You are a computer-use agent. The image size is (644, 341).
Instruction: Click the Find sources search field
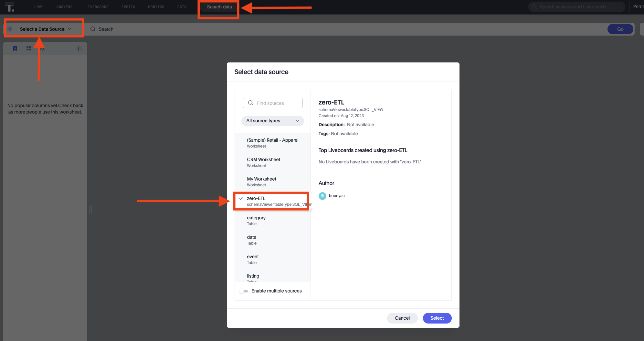coord(273,103)
